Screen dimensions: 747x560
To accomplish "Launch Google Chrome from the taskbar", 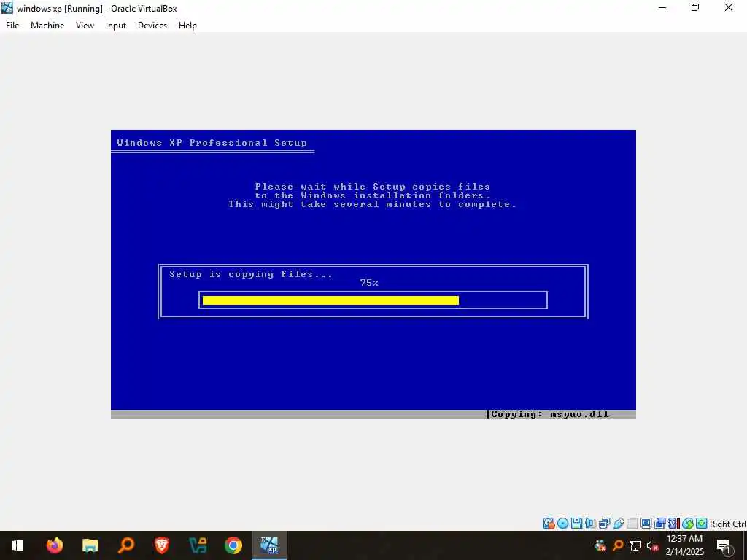I will (x=233, y=545).
